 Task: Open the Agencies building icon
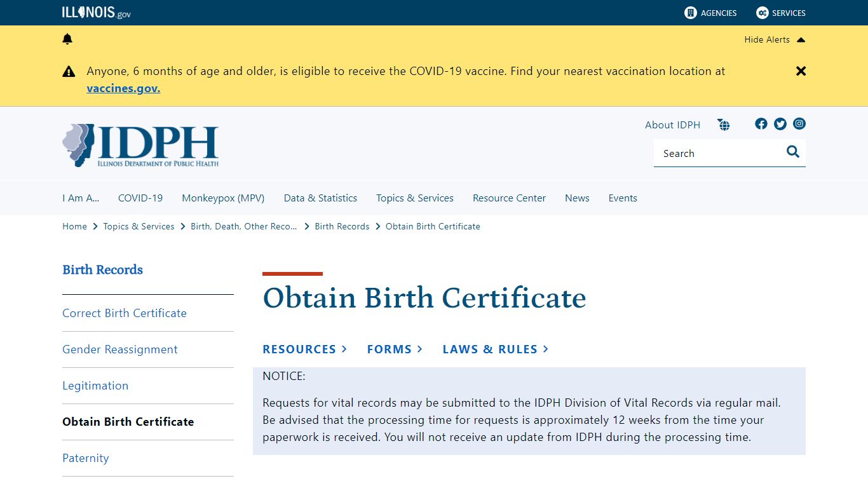(x=691, y=13)
